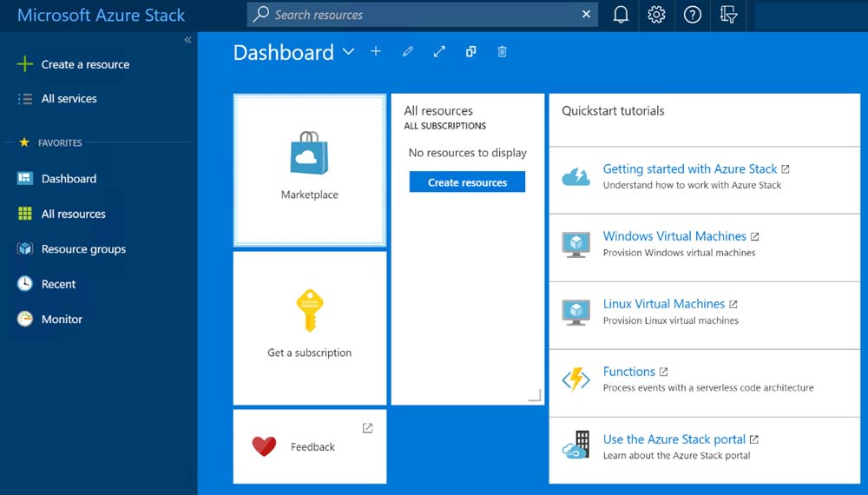The width and height of the screenshot is (868, 495).
Task: Add a new dashboard with plus icon
Action: coord(376,52)
